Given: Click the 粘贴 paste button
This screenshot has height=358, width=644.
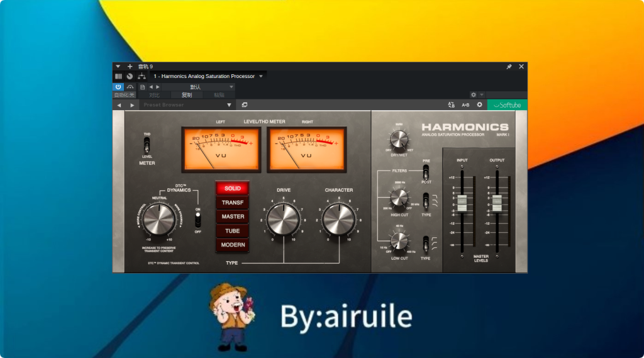Looking at the screenshot, I should click(219, 95).
